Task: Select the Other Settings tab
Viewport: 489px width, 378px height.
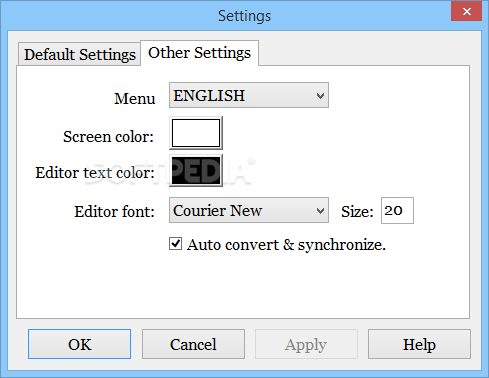Action: (199, 53)
